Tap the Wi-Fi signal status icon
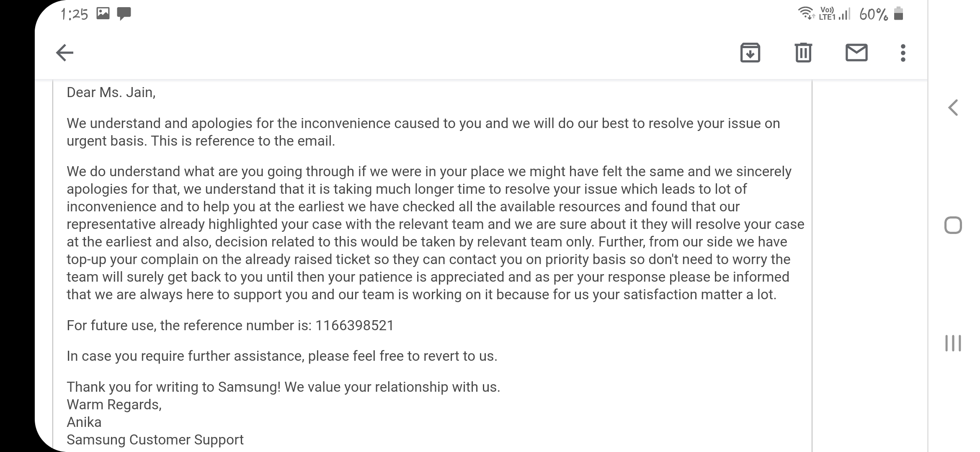980x452 pixels. point(805,14)
